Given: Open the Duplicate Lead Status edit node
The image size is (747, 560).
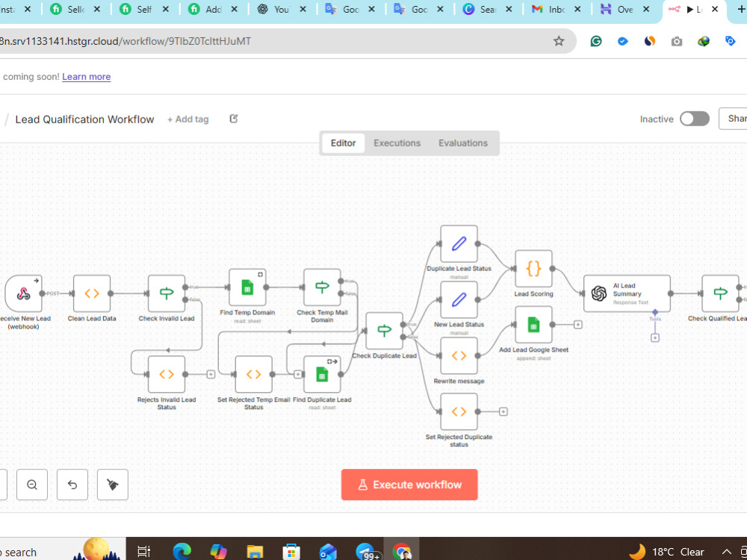Looking at the screenshot, I should [x=459, y=244].
